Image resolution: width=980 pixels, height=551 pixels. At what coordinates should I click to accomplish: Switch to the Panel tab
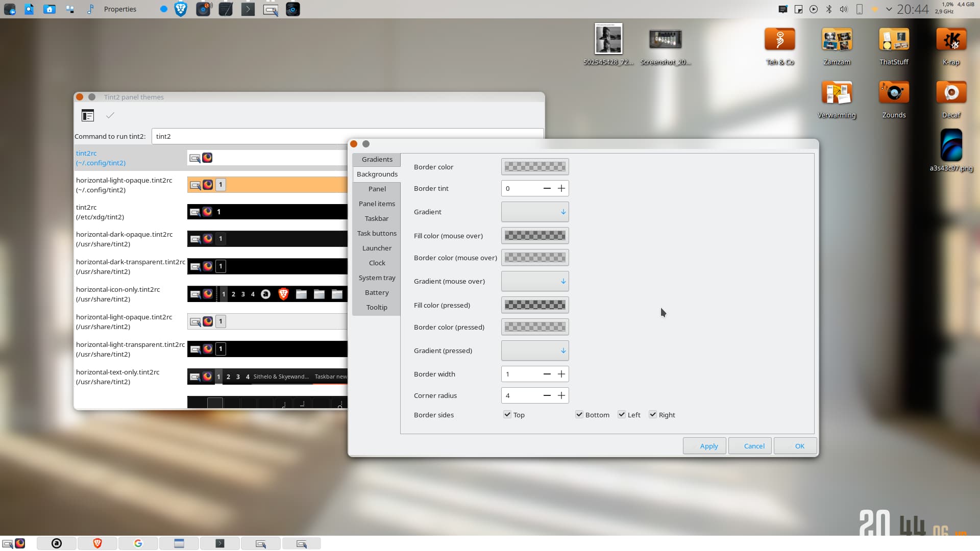point(377,189)
